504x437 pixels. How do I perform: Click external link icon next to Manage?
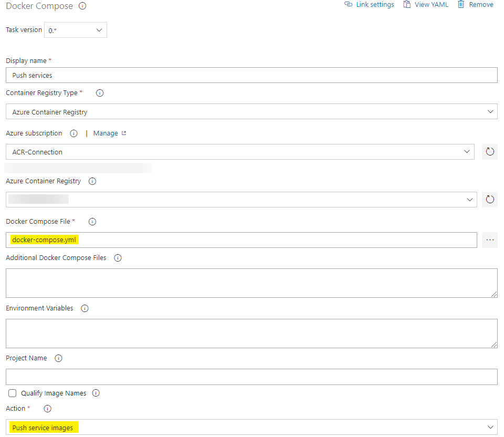coord(124,133)
